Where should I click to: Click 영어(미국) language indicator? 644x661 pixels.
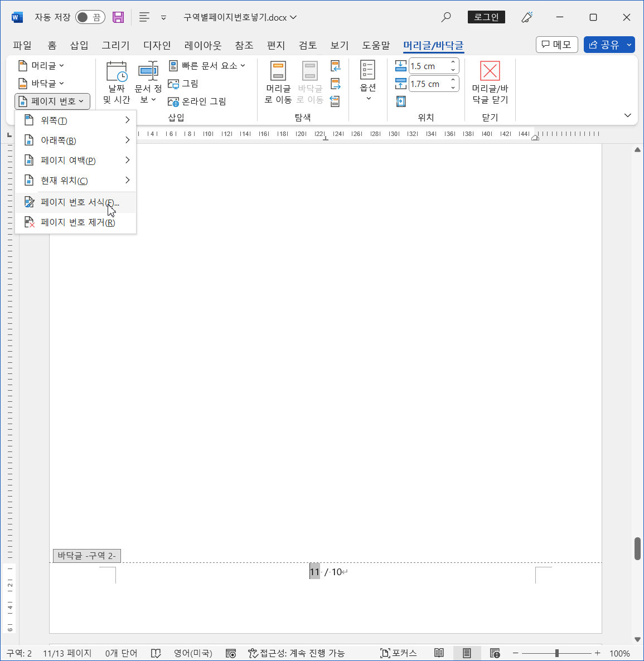(193, 653)
